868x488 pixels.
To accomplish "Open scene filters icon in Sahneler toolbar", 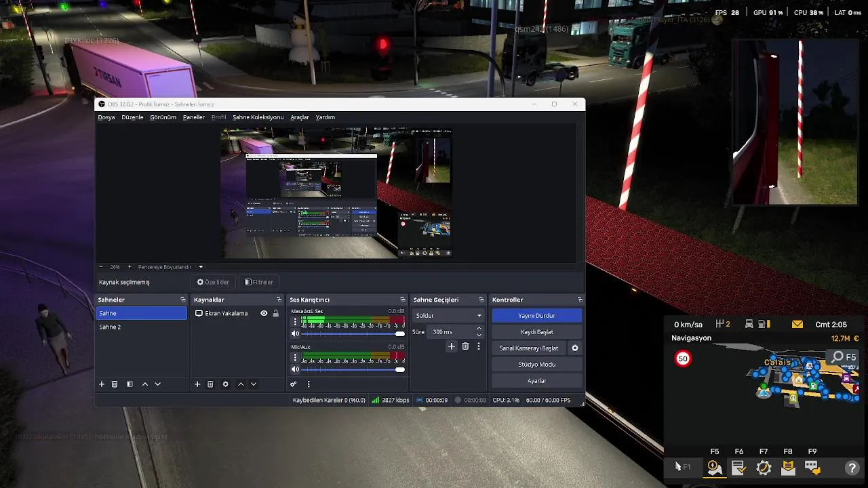I will click(130, 384).
